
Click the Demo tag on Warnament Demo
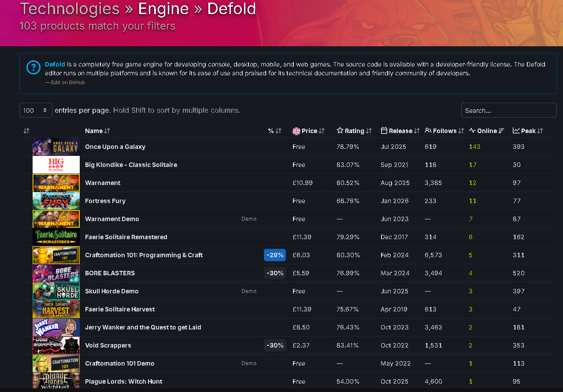coord(249,219)
